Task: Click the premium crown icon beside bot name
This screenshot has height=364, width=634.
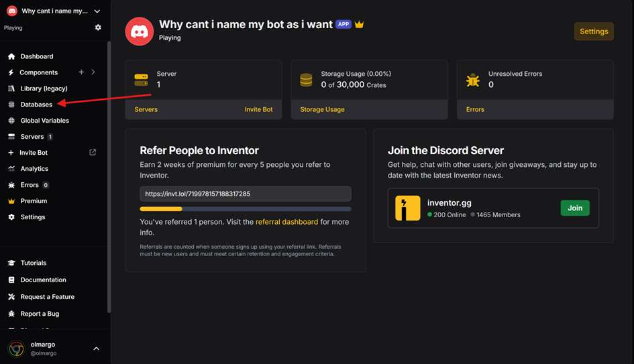Action: (x=359, y=24)
